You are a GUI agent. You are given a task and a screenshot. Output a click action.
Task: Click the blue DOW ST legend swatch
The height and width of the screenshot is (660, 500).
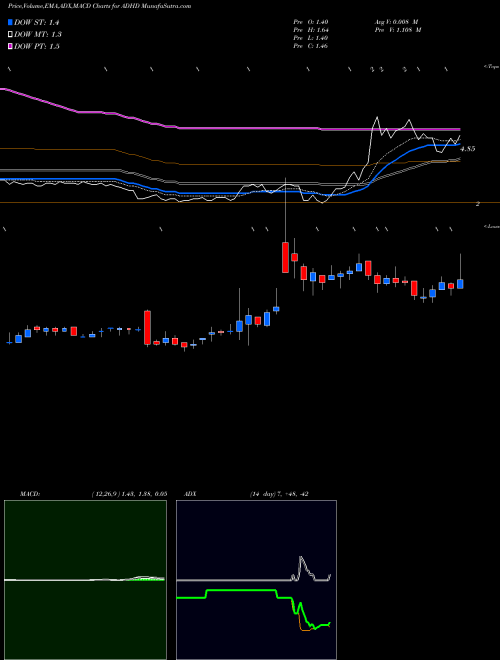point(10,23)
